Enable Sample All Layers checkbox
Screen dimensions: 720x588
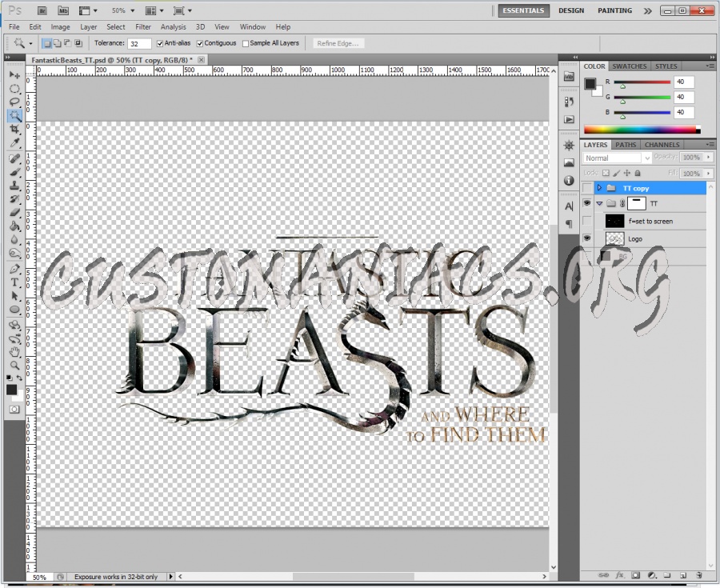[x=246, y=44]
